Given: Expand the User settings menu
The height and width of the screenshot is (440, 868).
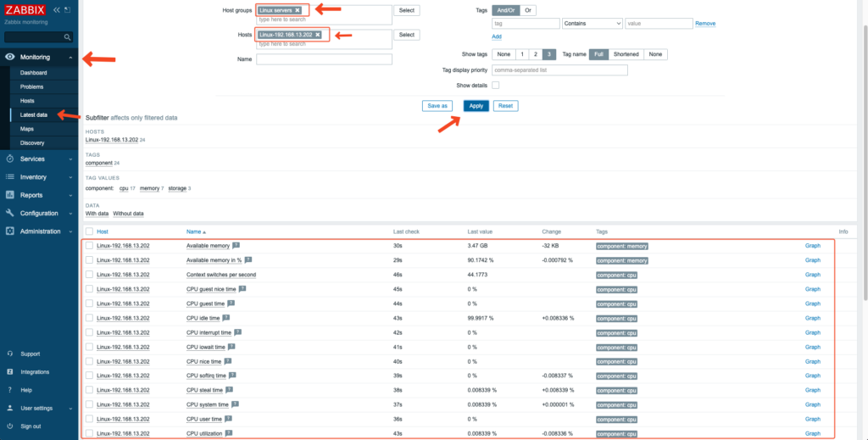Looking at the screenshot, I should click(71, 409).
